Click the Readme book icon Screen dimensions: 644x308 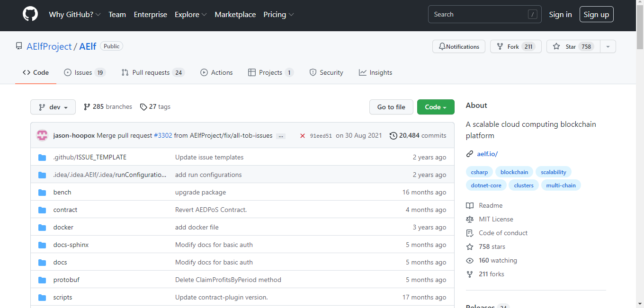pos(470,206)
